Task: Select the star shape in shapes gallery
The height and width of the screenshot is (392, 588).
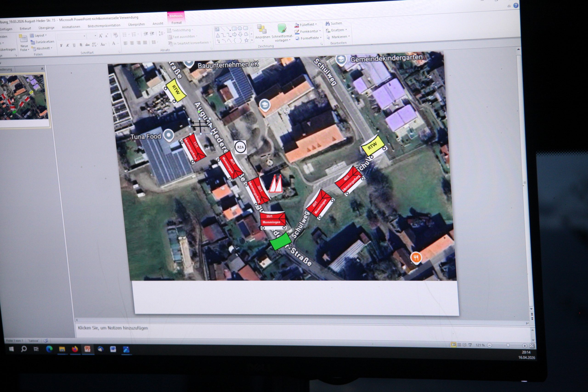Action: coord(246,40)
